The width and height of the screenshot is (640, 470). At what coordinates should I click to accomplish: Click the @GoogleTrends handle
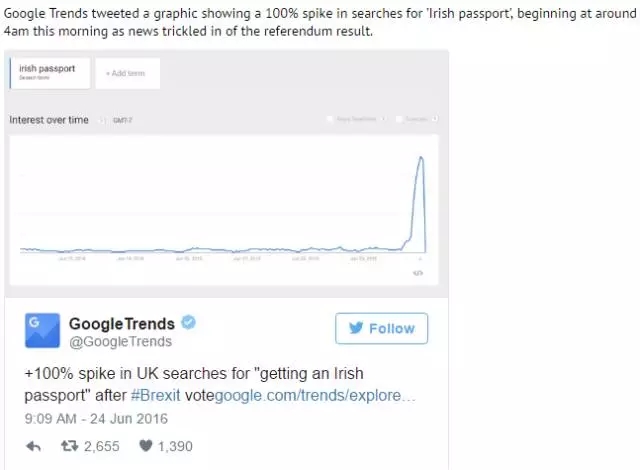[120, 342]
